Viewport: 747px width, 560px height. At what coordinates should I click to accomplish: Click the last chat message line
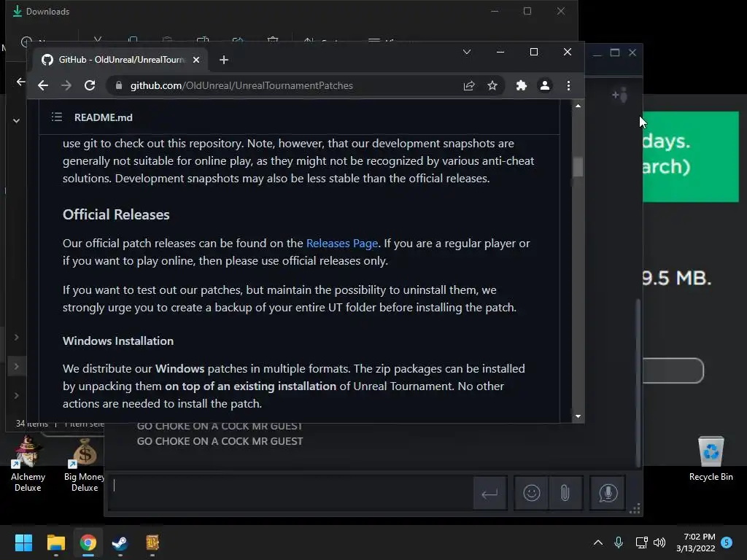pos(220,441)
